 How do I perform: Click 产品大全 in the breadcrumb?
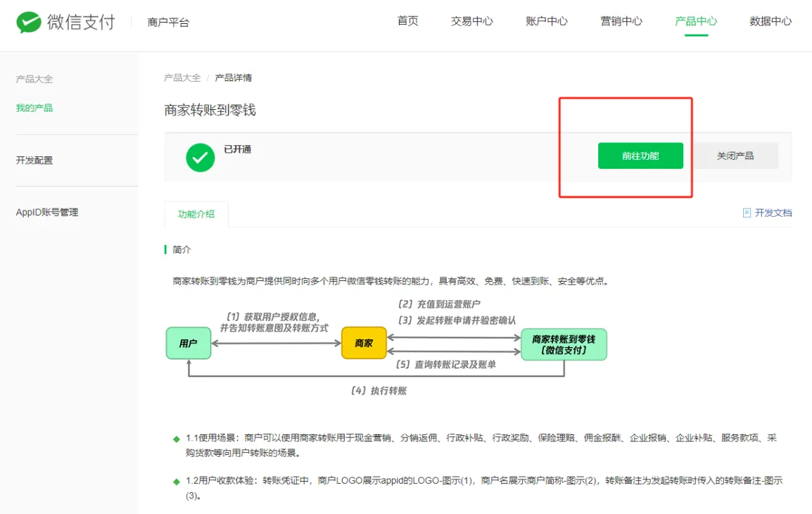click(x=182, y=77)
